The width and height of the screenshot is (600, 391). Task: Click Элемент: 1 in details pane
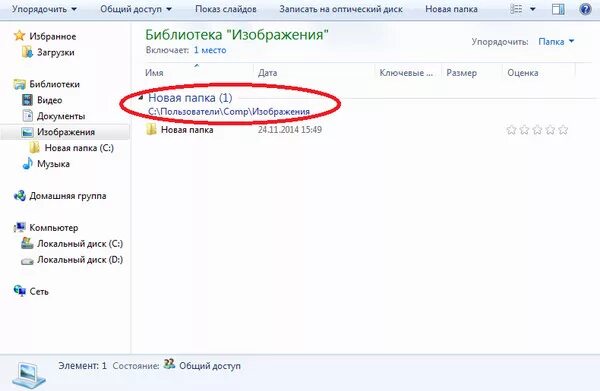point(83,366)
